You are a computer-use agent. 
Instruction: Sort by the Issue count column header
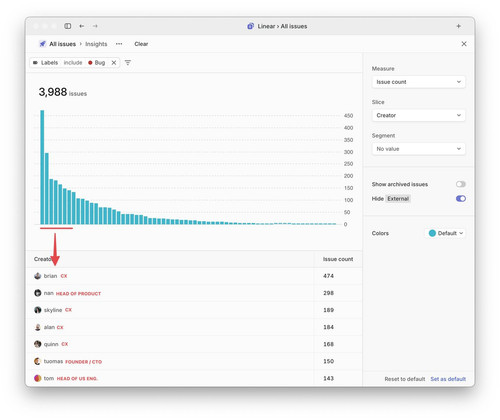(x=338, y=259)
